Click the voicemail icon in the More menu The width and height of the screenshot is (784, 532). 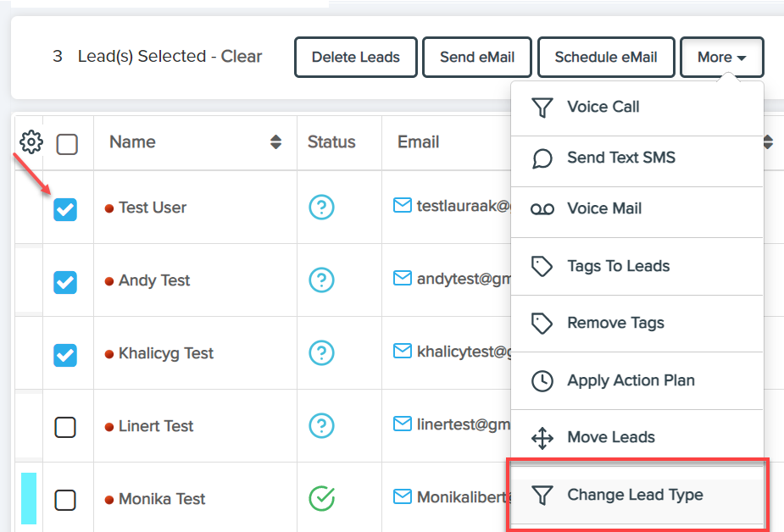click(x=542, y=209)
